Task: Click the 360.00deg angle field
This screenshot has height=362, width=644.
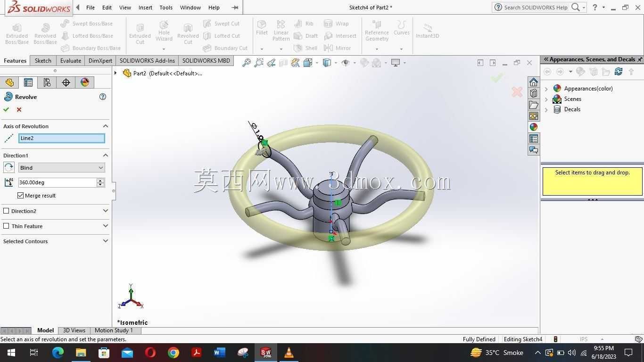Action: [x=57, y=182]
